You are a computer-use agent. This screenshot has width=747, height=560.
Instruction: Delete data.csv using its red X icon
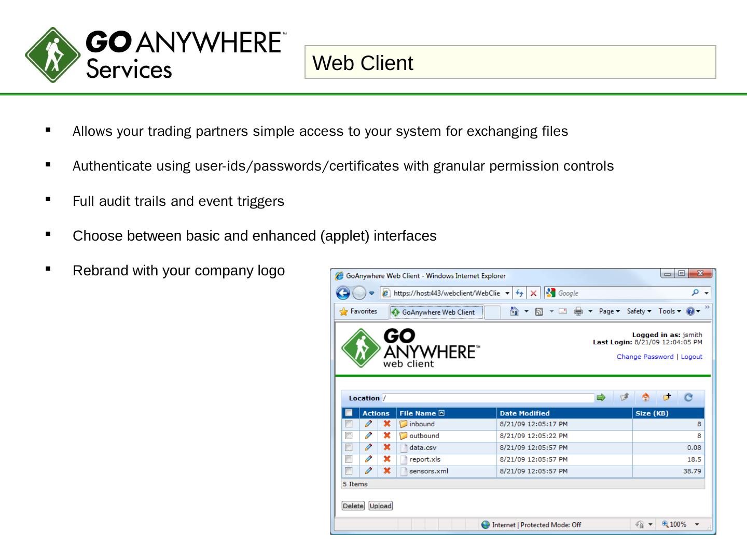coord(387,447)
